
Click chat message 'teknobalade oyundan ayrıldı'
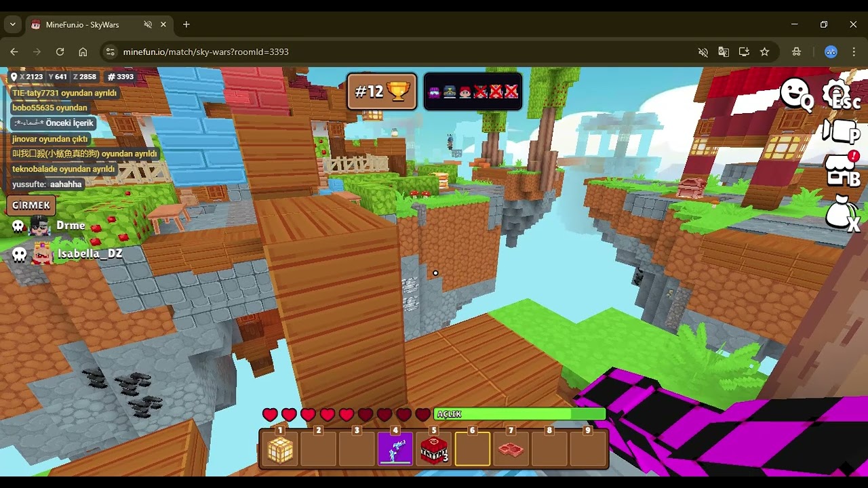coord(64,169)
